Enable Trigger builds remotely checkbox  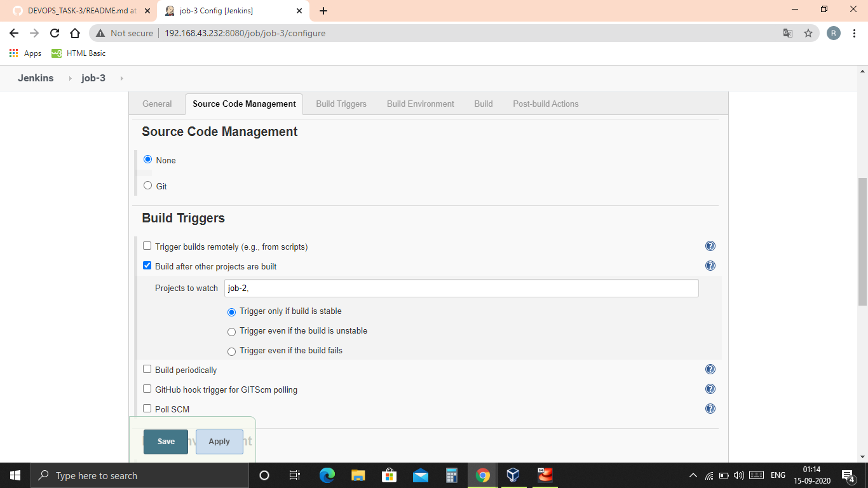click(147, 246)
